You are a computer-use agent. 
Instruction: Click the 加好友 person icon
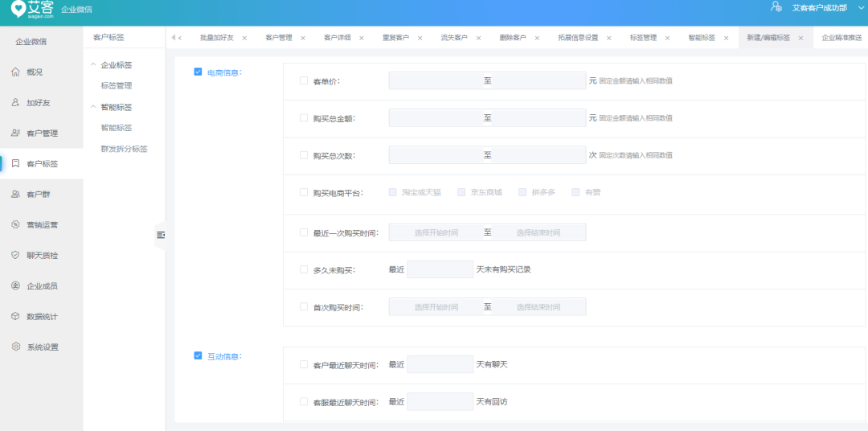pos(15,102)
